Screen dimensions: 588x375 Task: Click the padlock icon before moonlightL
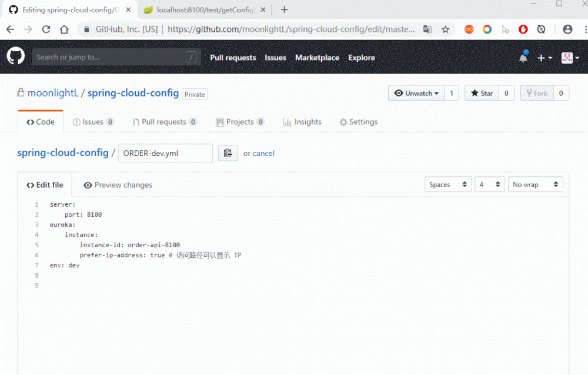coord(20,93)
